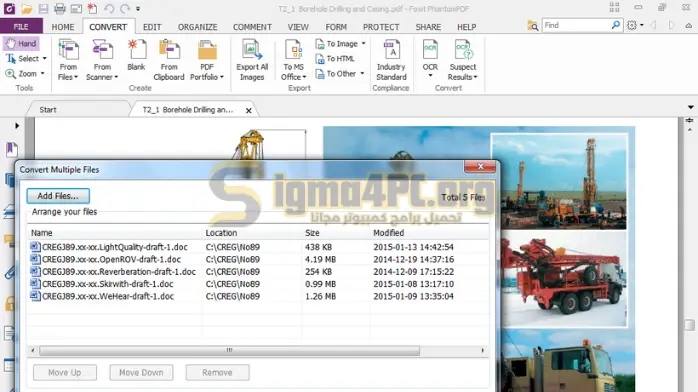Open the folder icon in quick access toolbar
This screenshot has height=392, width=698.
point(26,8)
